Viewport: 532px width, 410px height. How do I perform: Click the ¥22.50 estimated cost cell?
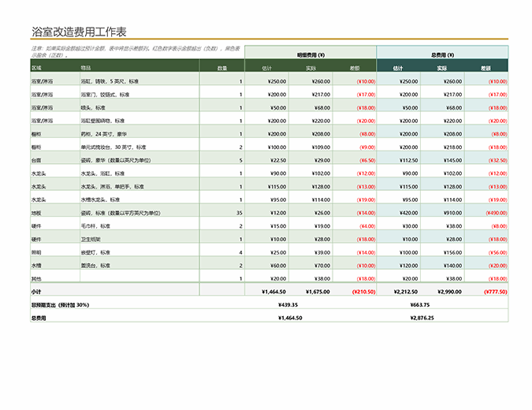277,160
